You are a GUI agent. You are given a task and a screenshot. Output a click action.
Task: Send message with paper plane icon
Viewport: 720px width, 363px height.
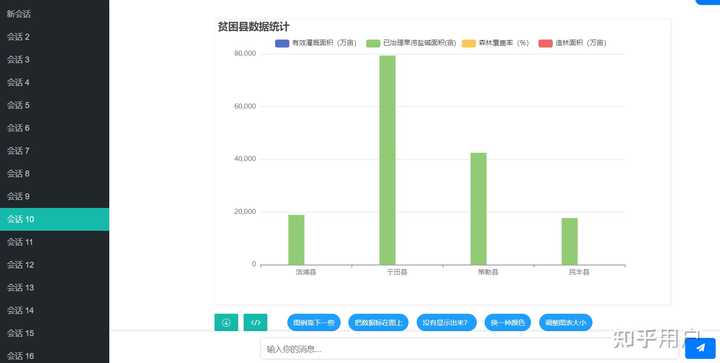700,348
